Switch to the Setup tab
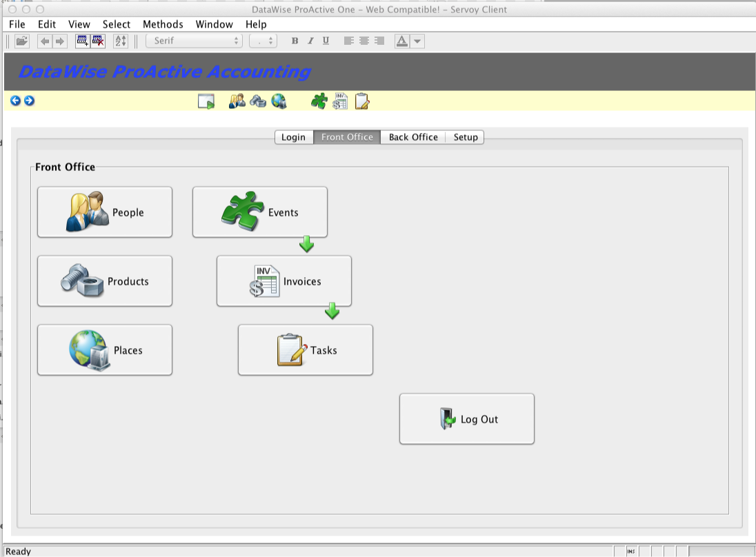Screen dimensions: 756x557 coord(466,137)
